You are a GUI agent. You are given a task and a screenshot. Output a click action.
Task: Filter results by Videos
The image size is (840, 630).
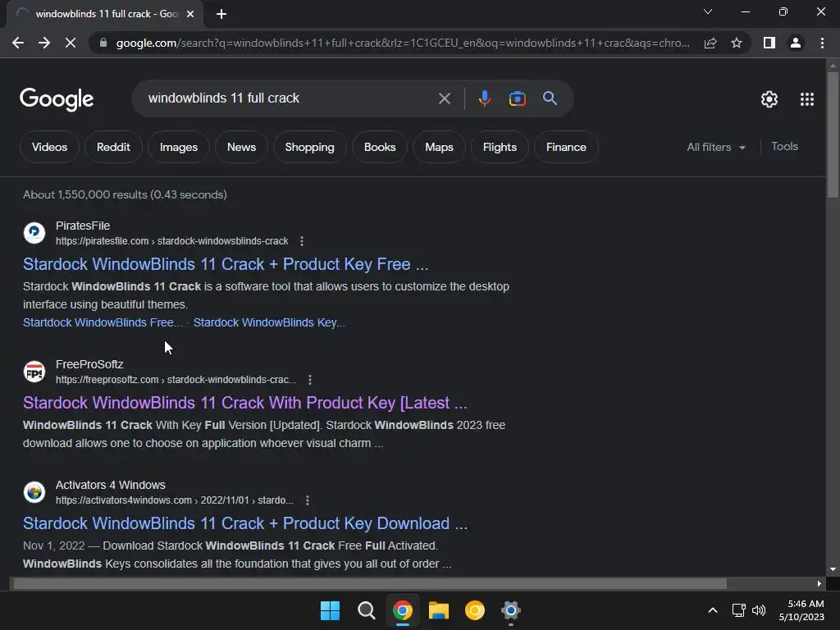[x=49, y=147]
